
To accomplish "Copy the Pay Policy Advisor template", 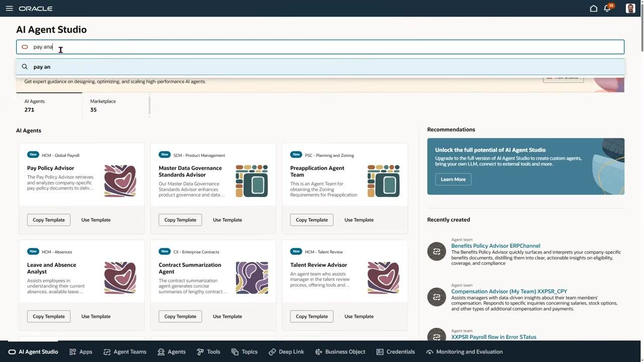I will click(x=49, y=220).
